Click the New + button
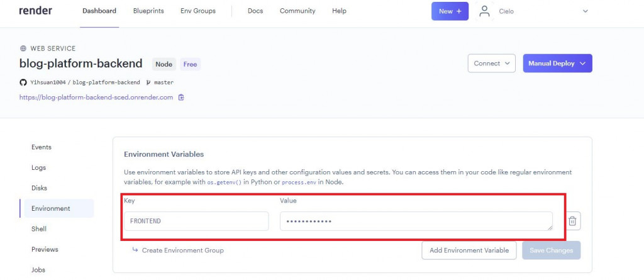Image resolution: width=644 pixels, height=280 pixels. point(450,11)
